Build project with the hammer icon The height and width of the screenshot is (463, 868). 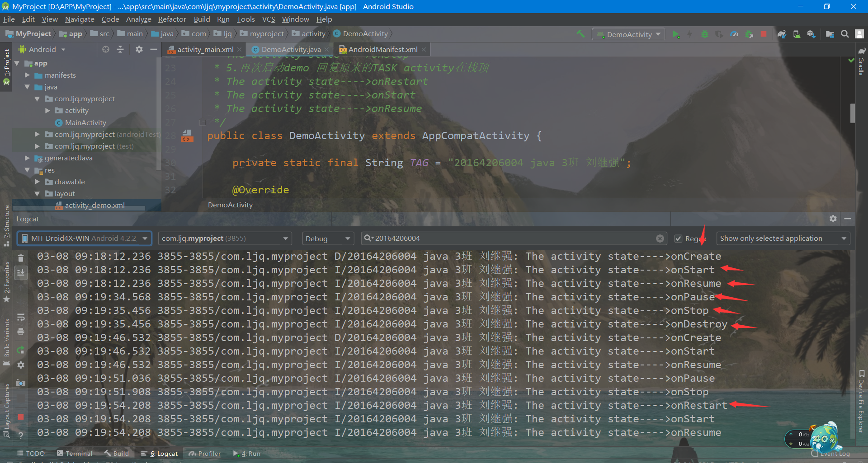(580, 34)
